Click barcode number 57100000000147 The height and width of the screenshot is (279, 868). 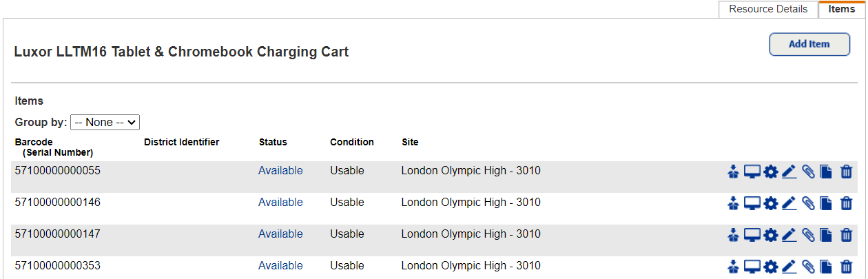pyautogui.click(x=57, y=234)
